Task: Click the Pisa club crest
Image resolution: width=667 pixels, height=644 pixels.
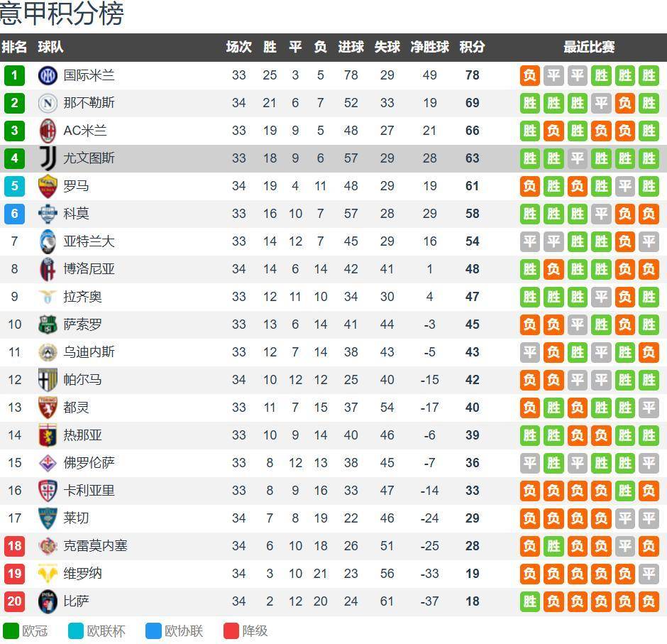Action: [48, 601]
